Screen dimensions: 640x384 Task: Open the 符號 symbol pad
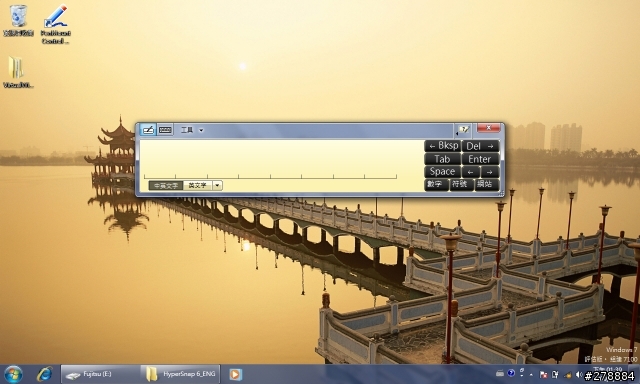coord(461,184)
